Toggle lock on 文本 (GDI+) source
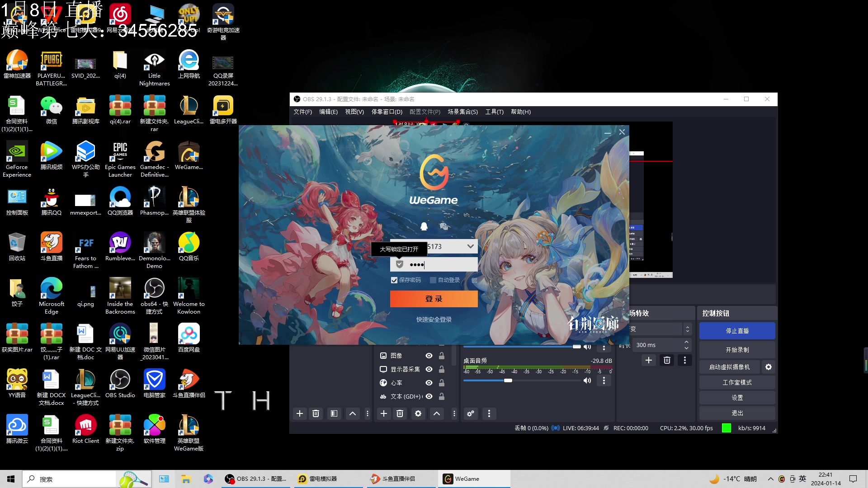The width and height of the screenshot is (868, 488). point(442,396)
